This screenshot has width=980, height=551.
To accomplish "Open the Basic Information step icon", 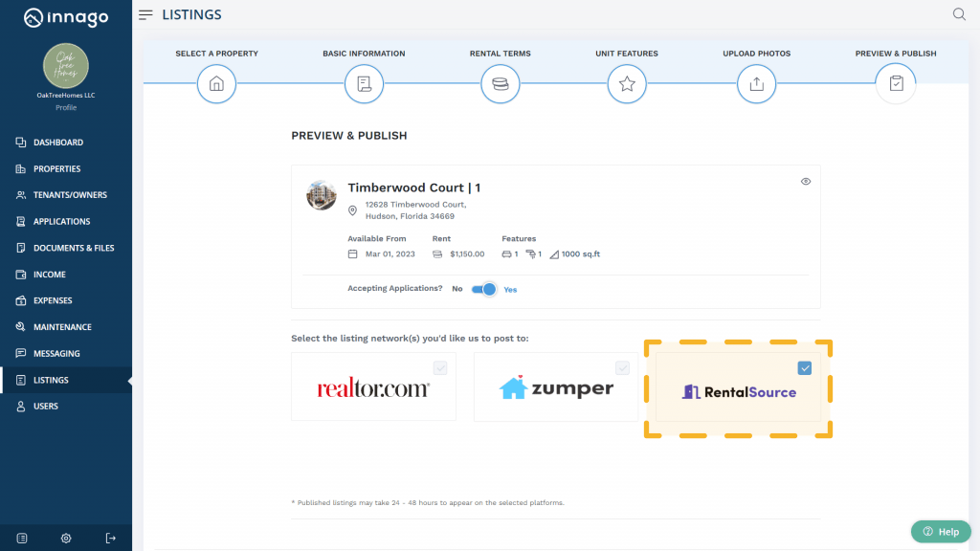I will pyautogui.click(x=364, y=84).
